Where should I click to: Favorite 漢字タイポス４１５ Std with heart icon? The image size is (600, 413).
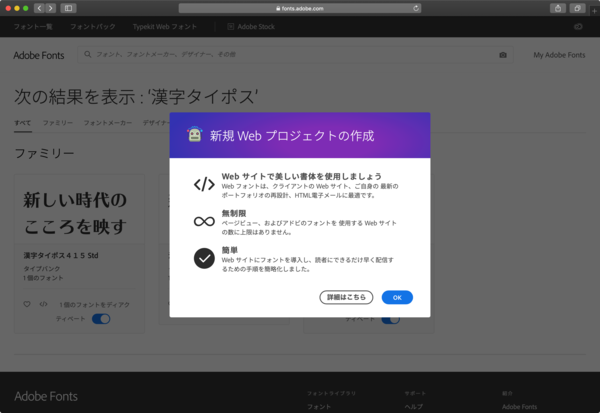(27, 304)
